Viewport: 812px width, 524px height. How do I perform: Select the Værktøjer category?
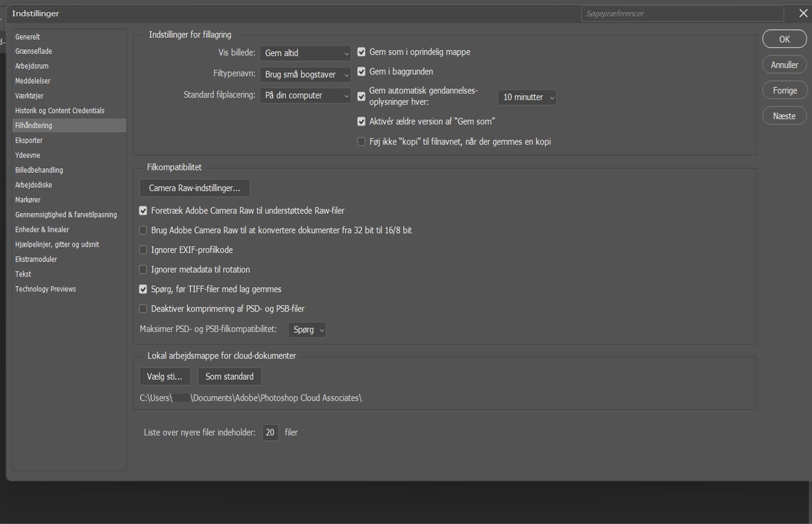point(69,95)
